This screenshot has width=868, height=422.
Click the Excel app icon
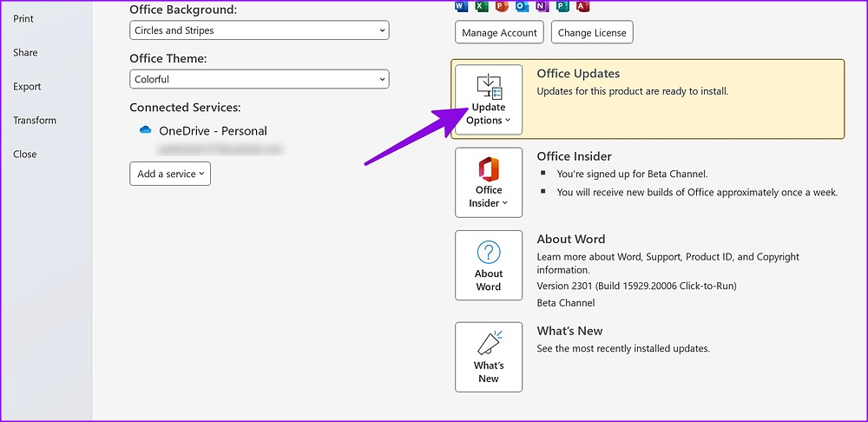click(481, 6)
